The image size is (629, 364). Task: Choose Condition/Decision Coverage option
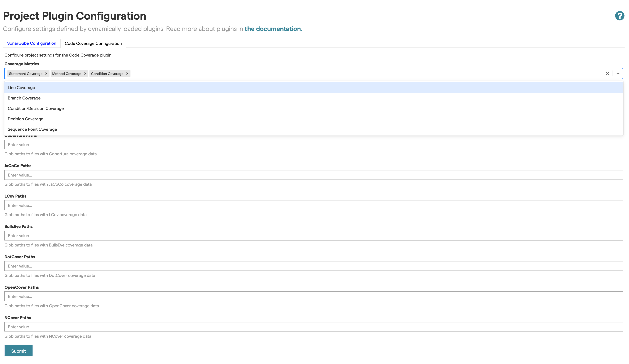pos(35,108)
